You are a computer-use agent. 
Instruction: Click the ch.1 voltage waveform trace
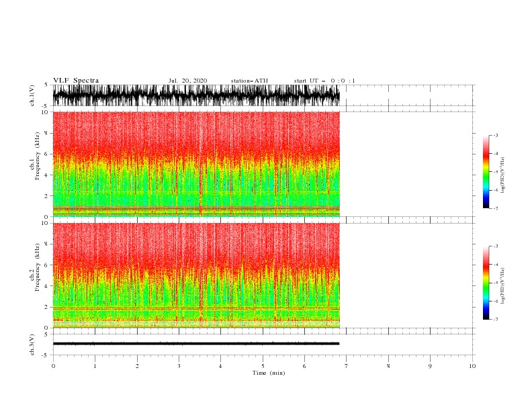[196, 95]
